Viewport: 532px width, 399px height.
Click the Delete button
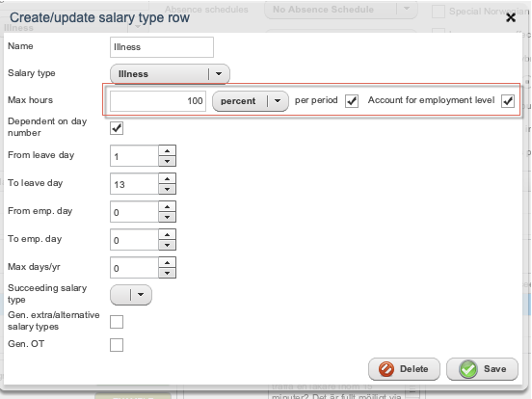[x=404, y=369]
